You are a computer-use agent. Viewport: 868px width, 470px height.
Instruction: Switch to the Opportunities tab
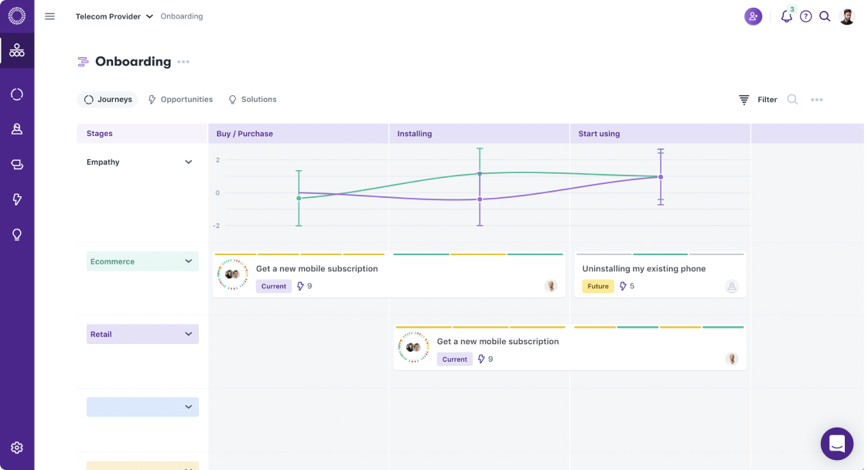click(180, 100)
